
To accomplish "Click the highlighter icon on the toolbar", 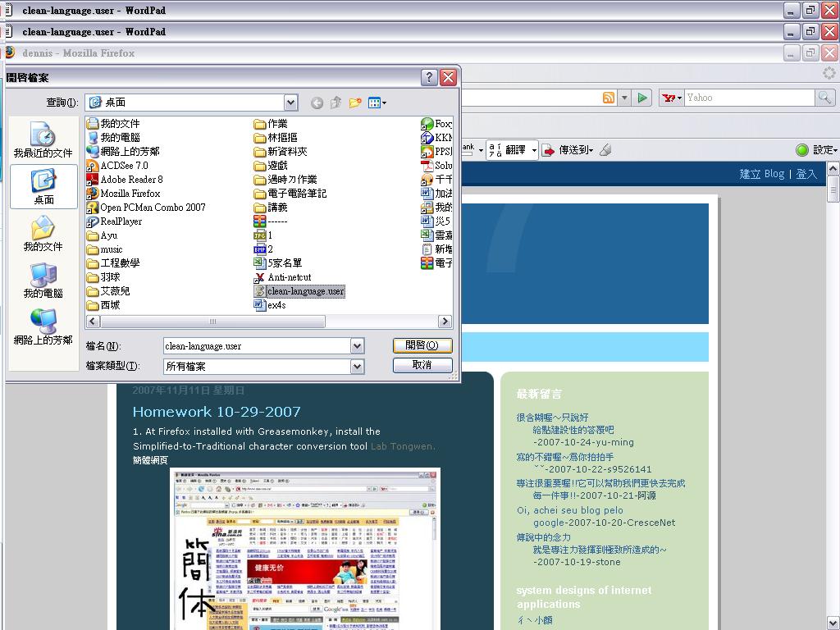I will point(606,150).
